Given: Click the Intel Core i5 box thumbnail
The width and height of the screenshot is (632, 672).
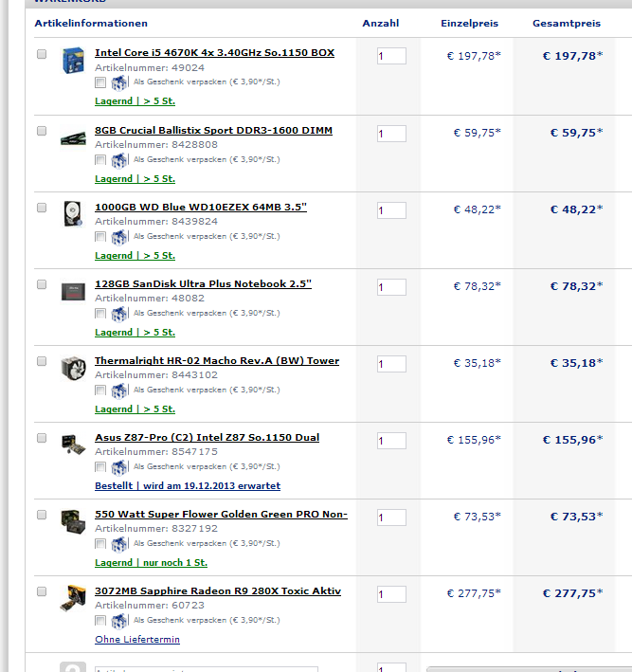Looking at the screenshot, I should pos(73,61).
